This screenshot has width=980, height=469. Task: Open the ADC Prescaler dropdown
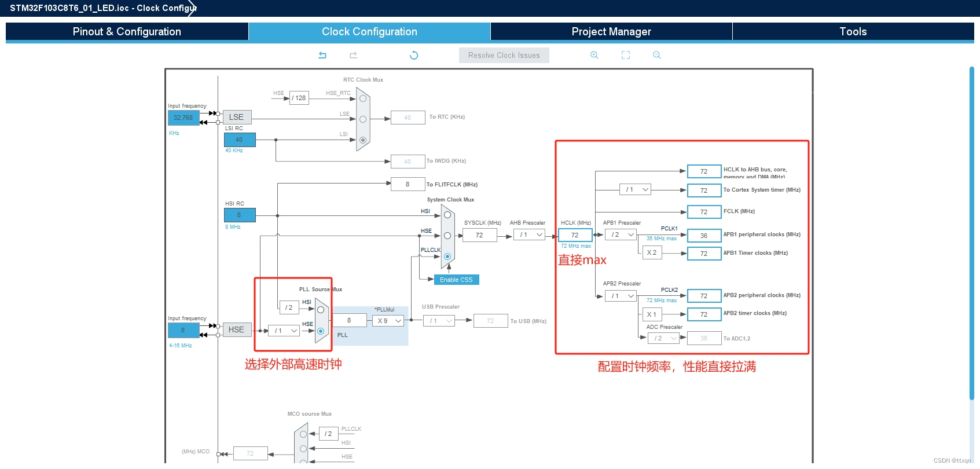(663, 338)
